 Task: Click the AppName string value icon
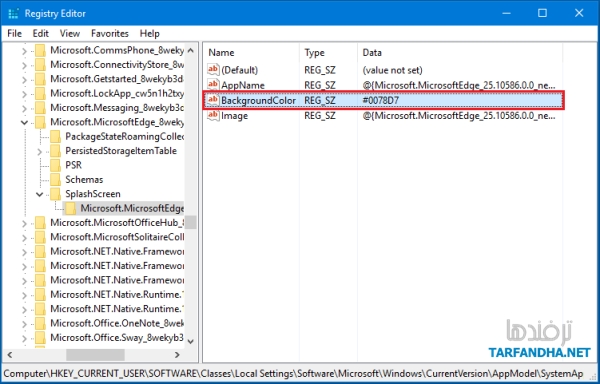[x=213, y=85]
